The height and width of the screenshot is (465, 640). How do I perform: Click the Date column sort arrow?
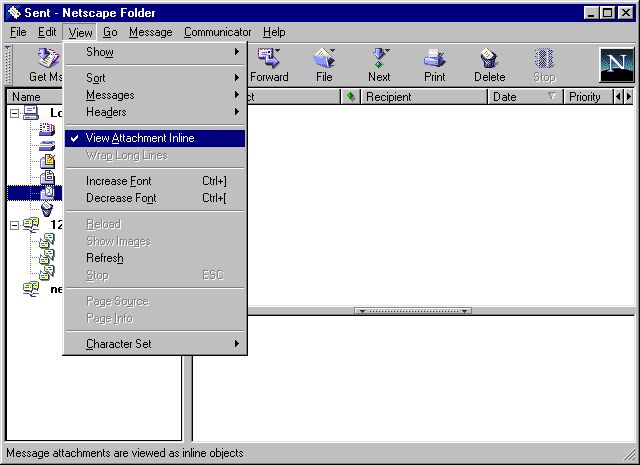pos(551,96)
